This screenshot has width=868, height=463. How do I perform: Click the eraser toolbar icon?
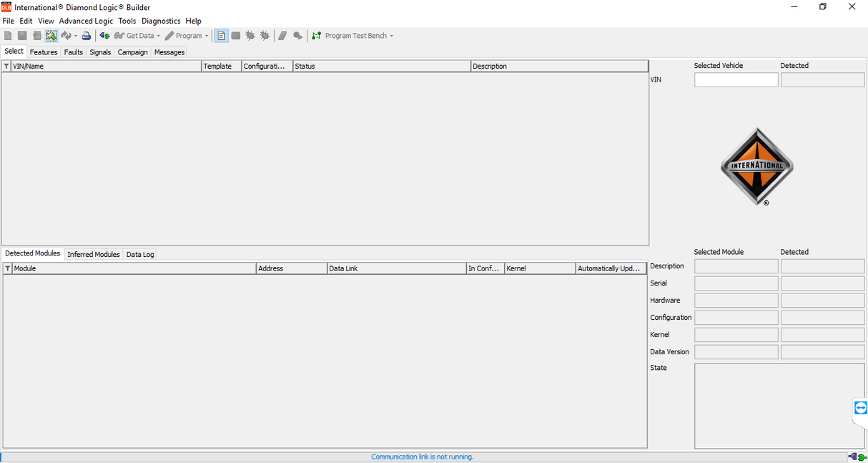click(282, 35)
